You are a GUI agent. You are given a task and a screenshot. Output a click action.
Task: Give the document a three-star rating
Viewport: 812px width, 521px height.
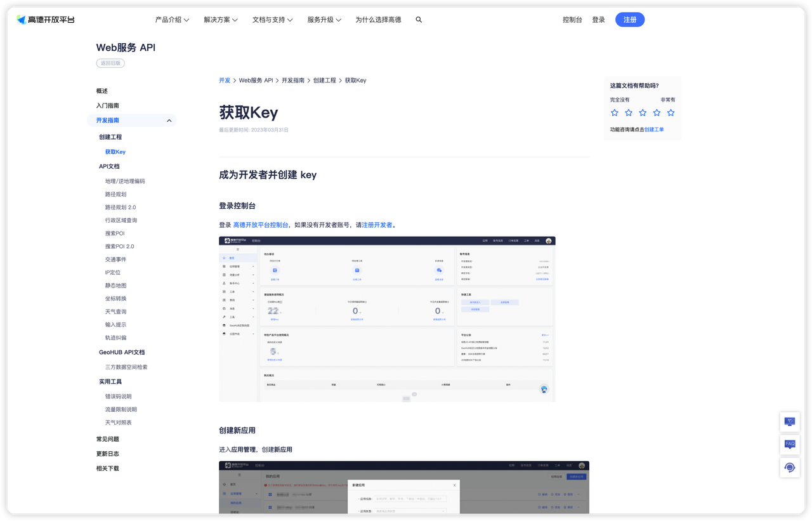643,112
